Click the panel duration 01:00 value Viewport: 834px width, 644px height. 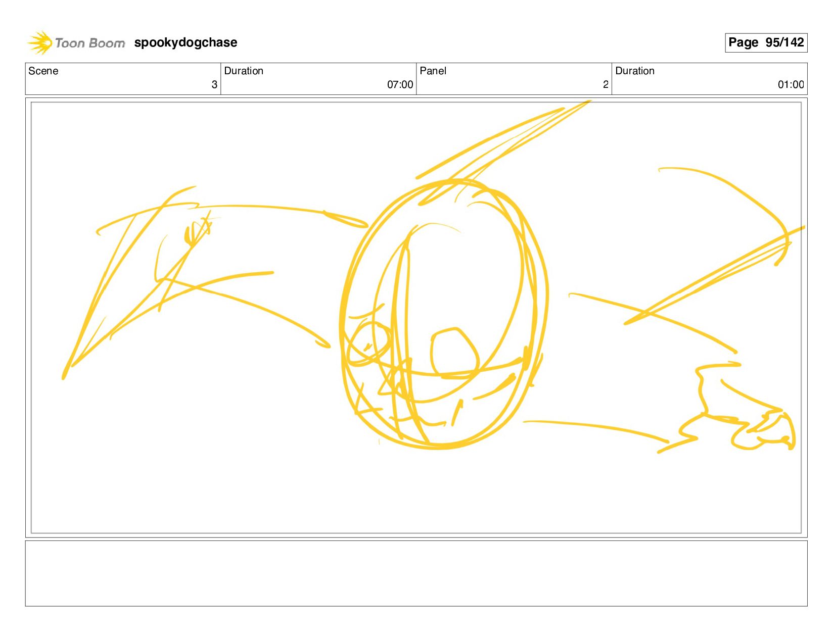[x=791, y=84]
